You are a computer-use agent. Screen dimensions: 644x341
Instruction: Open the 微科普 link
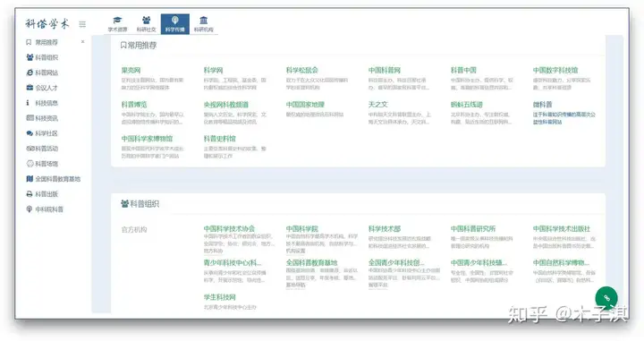point(543,105)
